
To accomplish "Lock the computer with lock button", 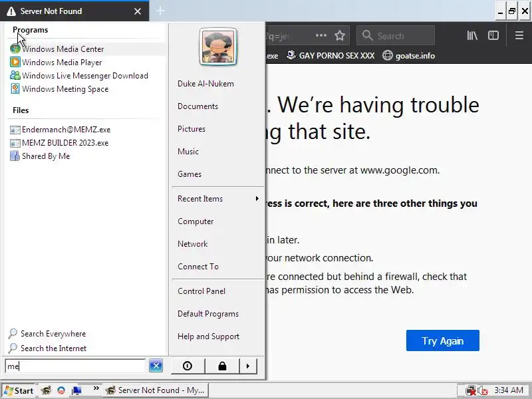I will tap(222, 366).
